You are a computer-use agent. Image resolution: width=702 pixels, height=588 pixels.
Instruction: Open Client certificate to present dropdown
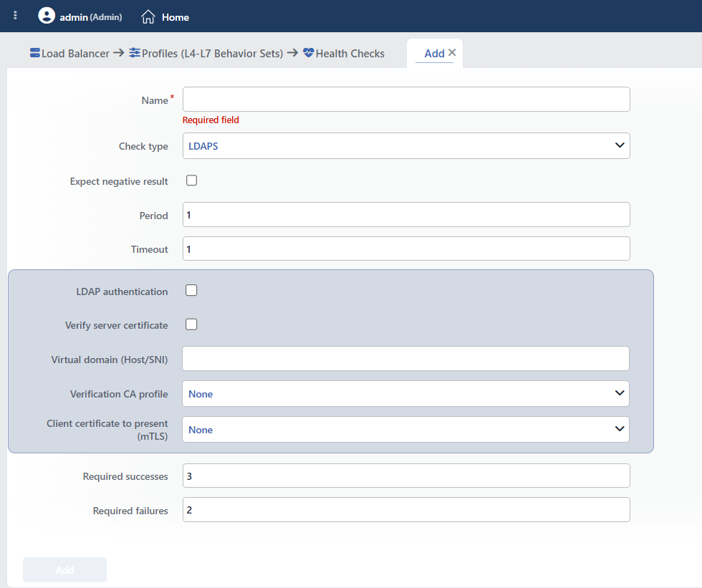click(405, 430)
